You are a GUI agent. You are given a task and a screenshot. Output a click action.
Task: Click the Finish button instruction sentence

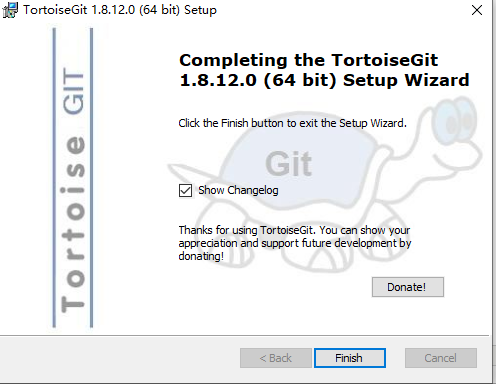tap(292, 123)
